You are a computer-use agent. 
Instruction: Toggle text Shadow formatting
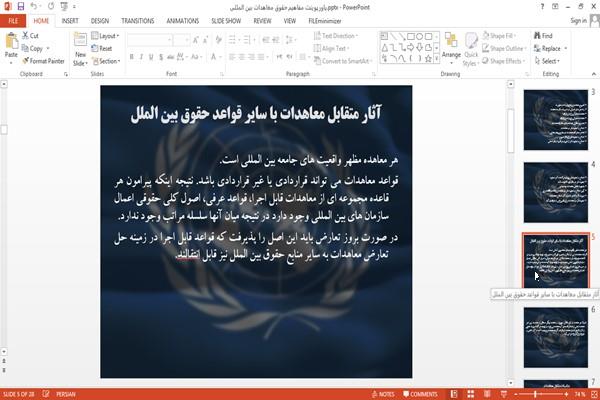(161, 57)
